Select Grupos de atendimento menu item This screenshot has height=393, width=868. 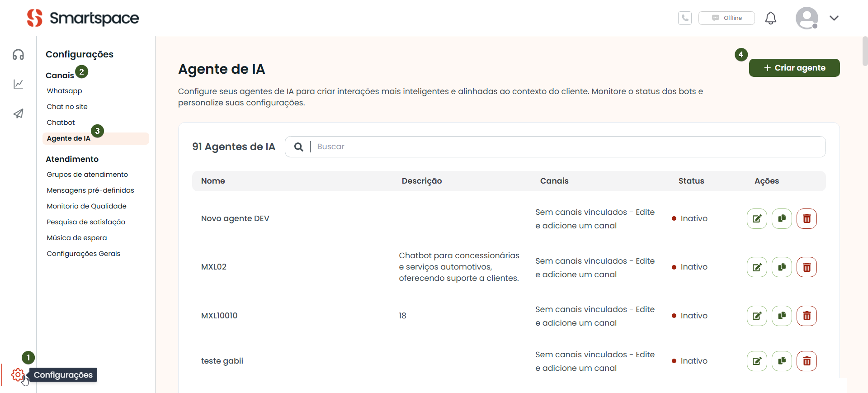point(87,175)
